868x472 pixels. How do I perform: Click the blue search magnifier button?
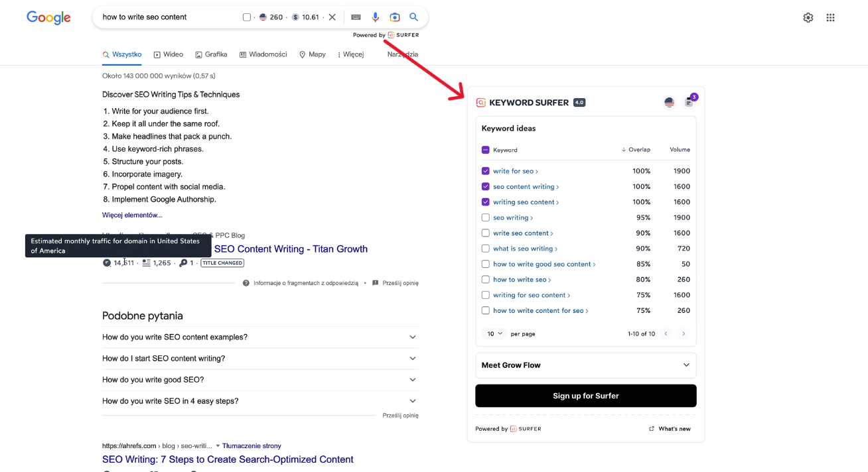point(414,17)
